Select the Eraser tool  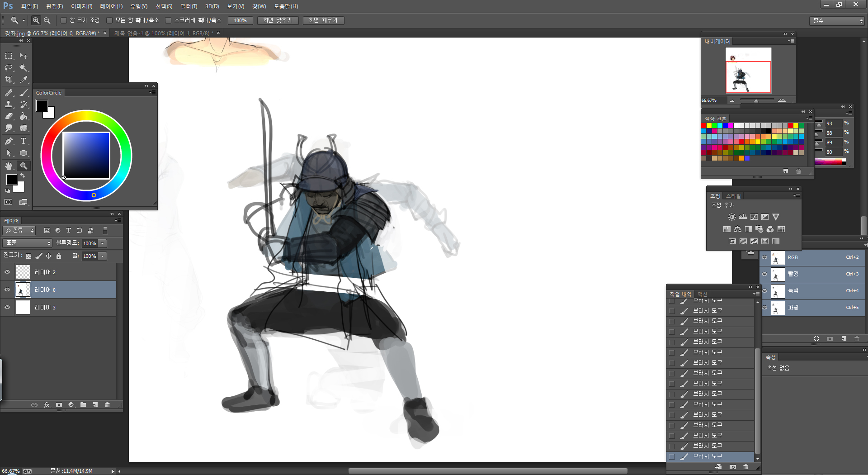(x=9, y=116)
